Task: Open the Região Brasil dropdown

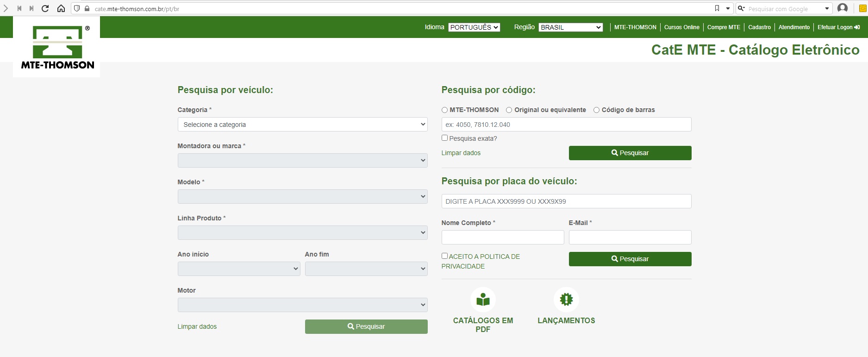Action: [571, 27]
